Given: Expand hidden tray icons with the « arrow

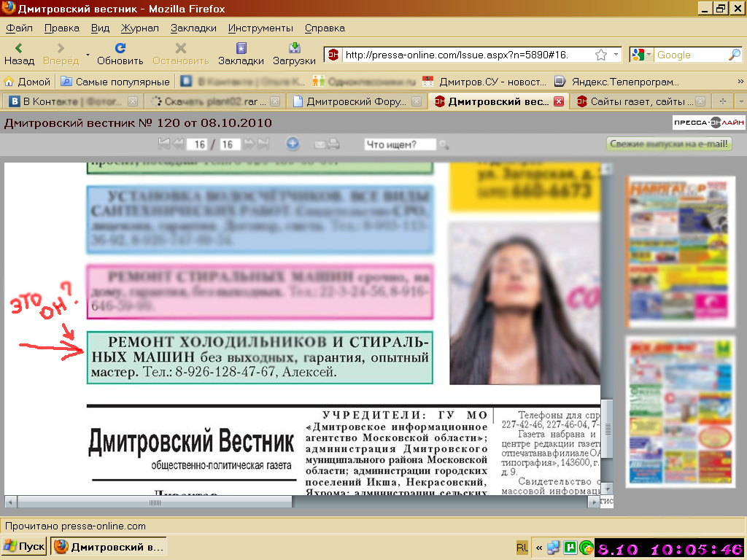Looking at the screenshot, I should point(538,548).
